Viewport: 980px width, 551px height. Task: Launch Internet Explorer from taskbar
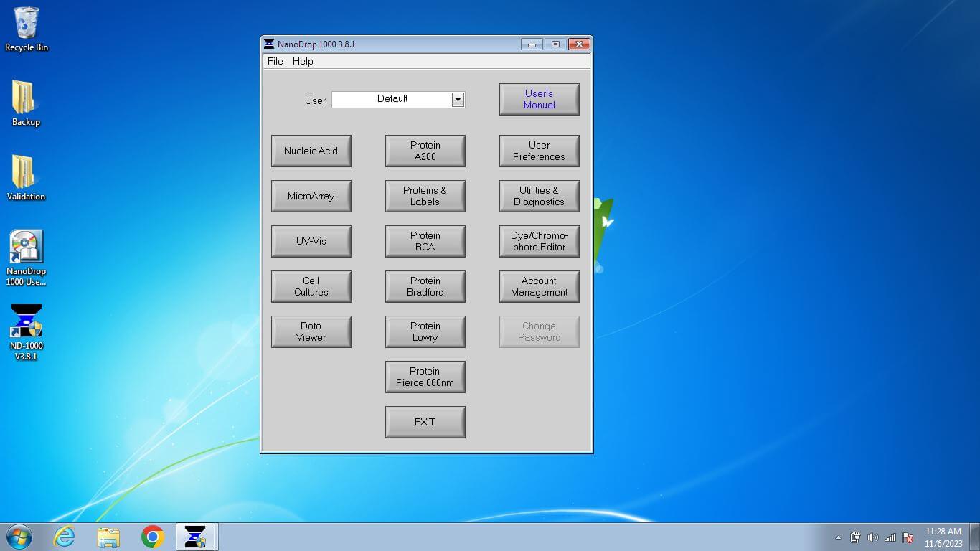pos(64,537)
